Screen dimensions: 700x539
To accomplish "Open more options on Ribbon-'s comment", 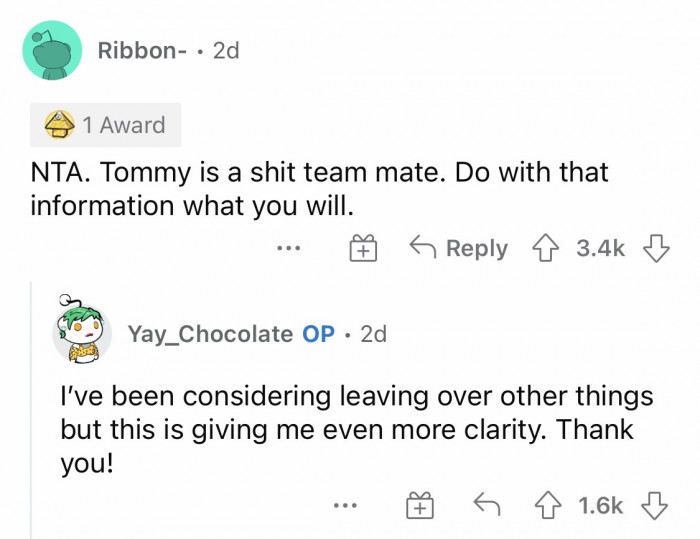I will [291, 248].
